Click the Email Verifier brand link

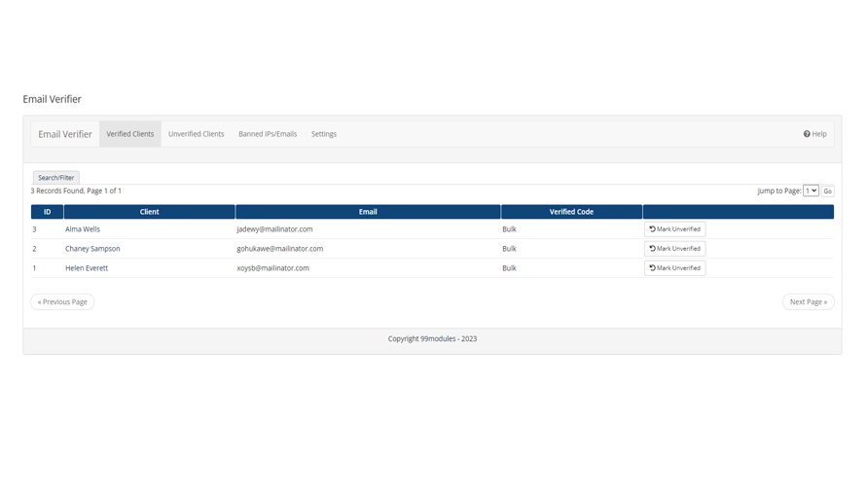(x=65, y=134)
